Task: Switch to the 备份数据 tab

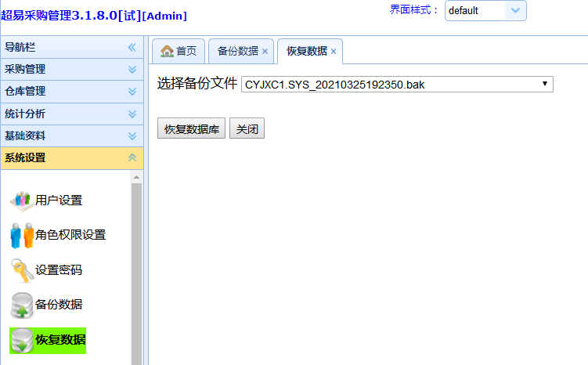Action: pos(237,52)
